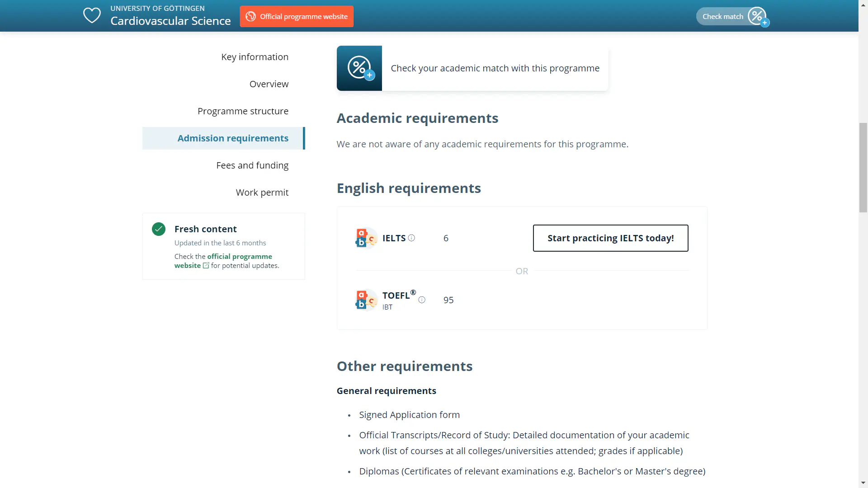This screenshot has height=488, width=868.
Task: Open the TOEFL IBT info tooltip icon
Action: tap(422, 300)
